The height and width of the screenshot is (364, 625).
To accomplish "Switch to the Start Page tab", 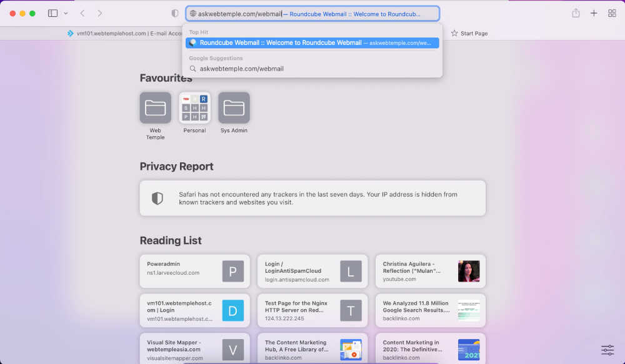I will tap(469, 34).
